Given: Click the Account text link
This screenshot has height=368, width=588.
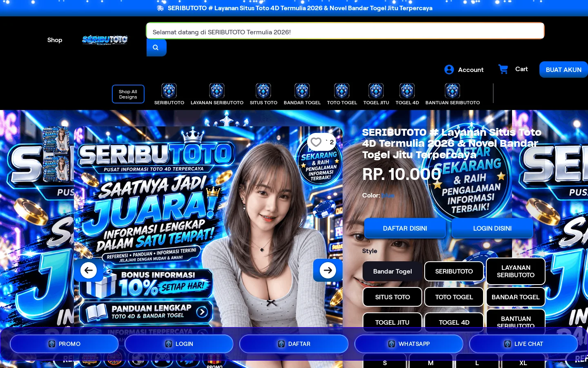Looking at the screenshot, I should click(471, 70).
